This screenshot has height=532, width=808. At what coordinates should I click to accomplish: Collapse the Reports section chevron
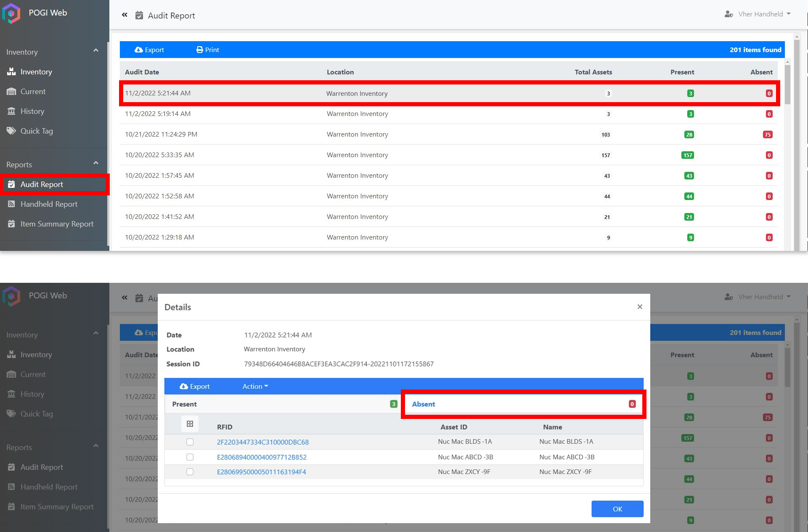pos(96,163)
